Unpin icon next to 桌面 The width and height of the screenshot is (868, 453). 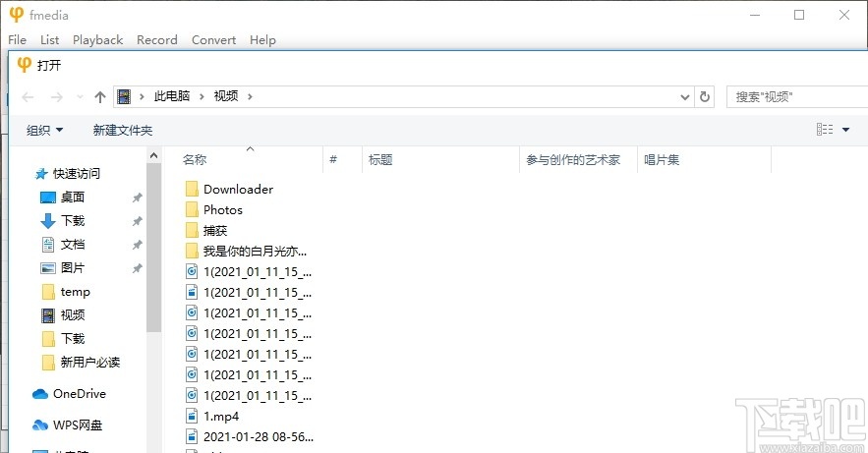pos(138,198)
